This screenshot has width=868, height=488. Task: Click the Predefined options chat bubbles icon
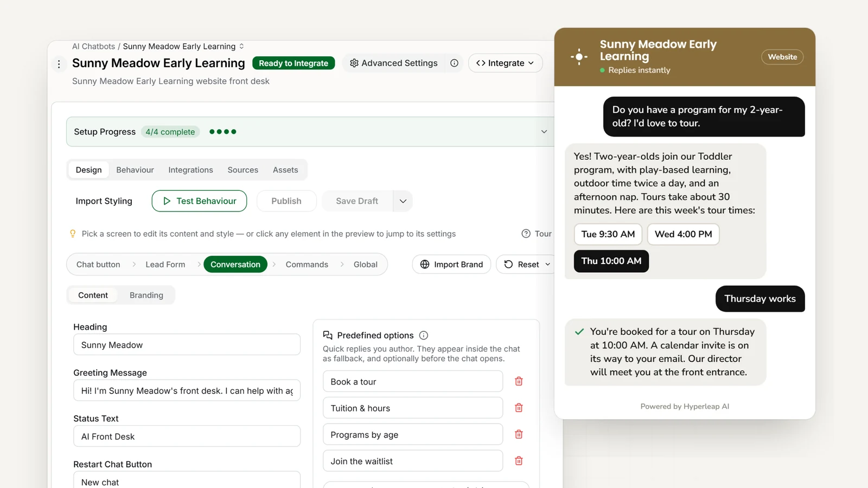(x=328, y=335)
